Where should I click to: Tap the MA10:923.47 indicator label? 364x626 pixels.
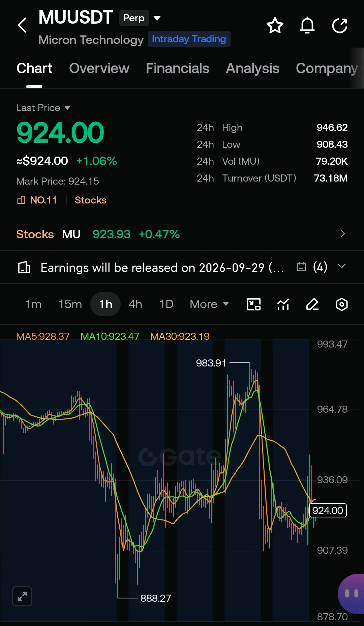coord(110,336)
